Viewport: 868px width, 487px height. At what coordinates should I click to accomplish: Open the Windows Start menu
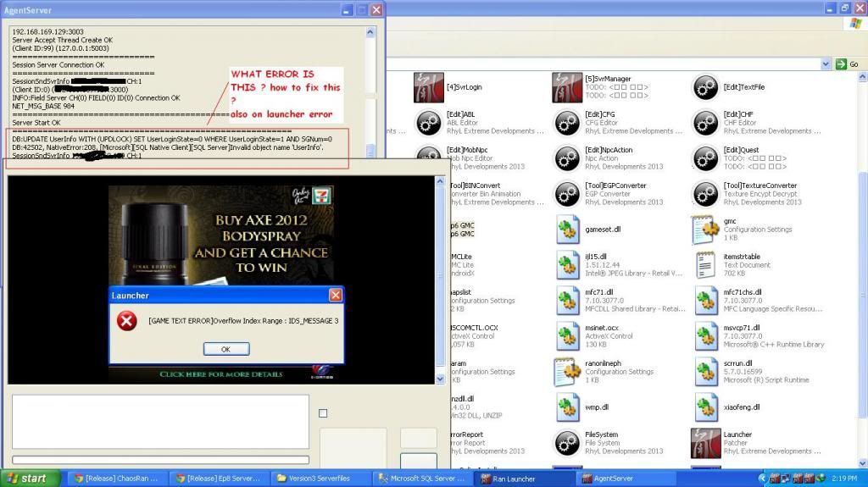pyautogui.click(x=28, y=479)
